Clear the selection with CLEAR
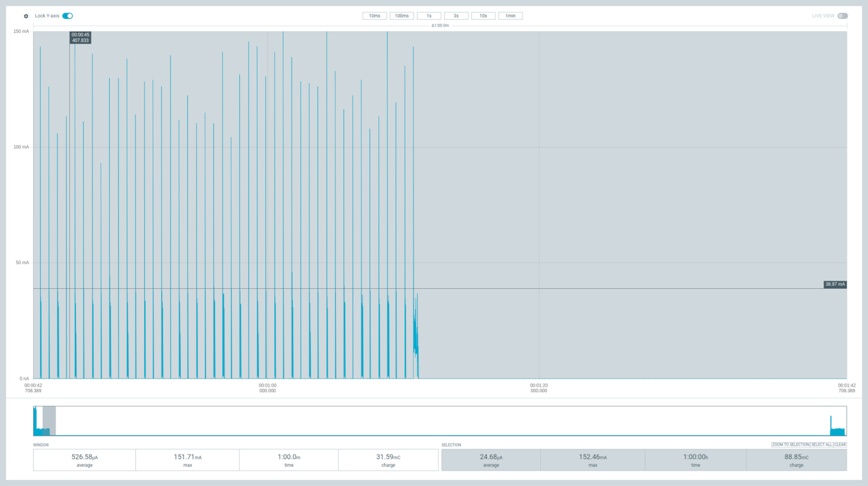This screenshot has height=486, width=868. tap(840, 445)
